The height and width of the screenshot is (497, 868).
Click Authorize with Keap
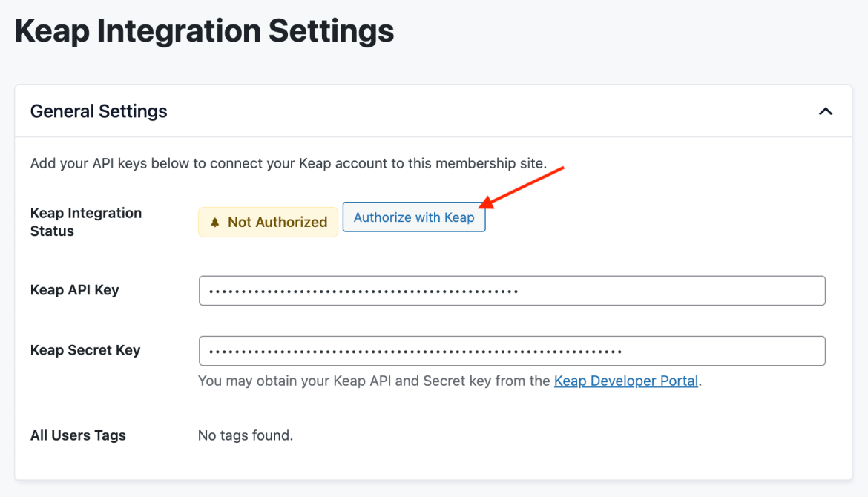coord(414,217)
